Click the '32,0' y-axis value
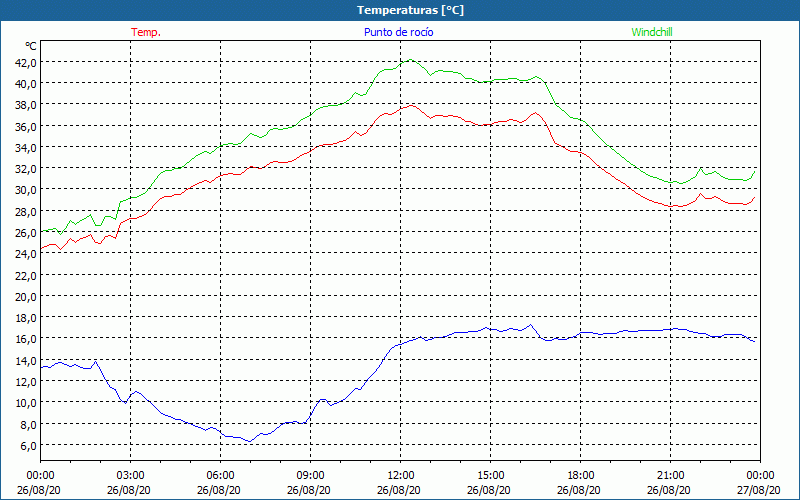 click(27, 168)
